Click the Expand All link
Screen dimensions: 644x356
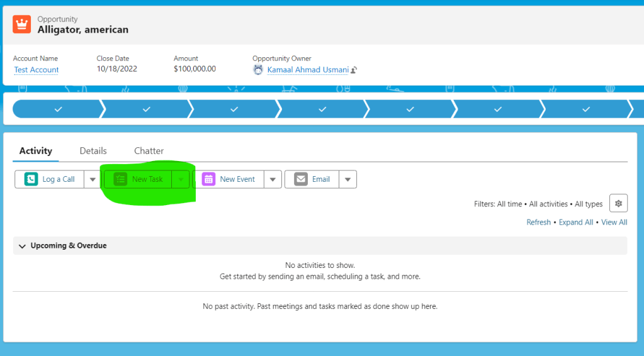pyautogui.click(x=575, y=222)
